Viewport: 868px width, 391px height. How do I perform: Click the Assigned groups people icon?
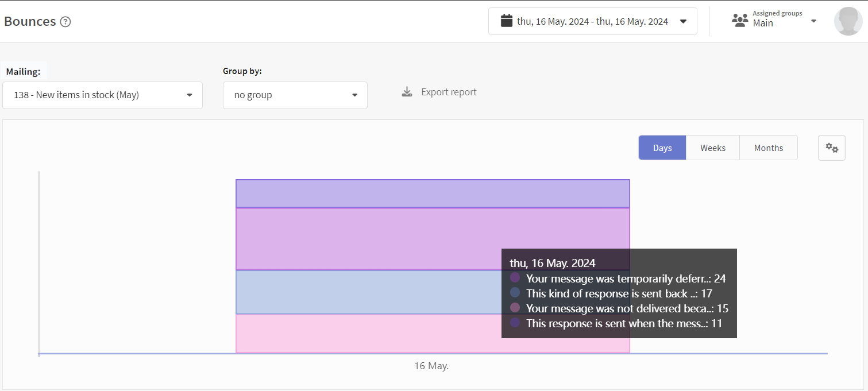point(740,21)
